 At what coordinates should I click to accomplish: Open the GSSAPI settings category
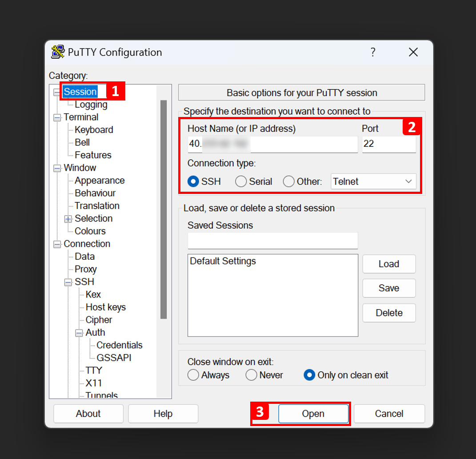pyautogui.click(x=114, y=358)
